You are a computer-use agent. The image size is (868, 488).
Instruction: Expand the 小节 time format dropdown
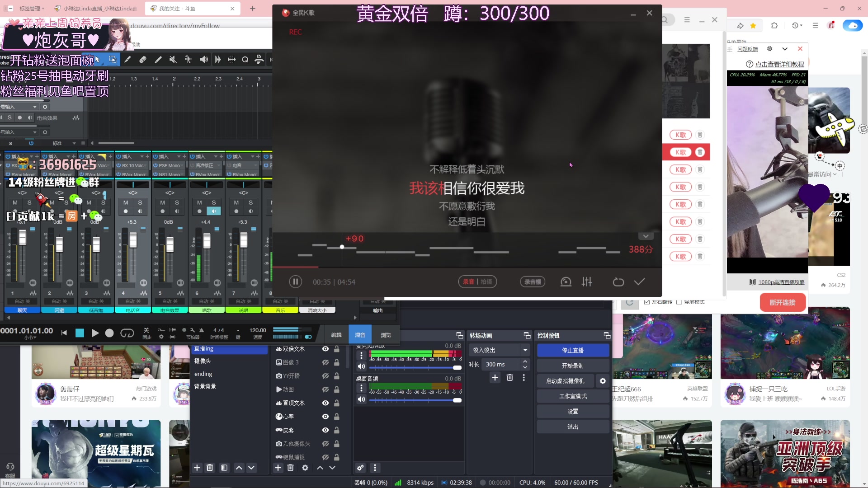click(x=30, y=338)
